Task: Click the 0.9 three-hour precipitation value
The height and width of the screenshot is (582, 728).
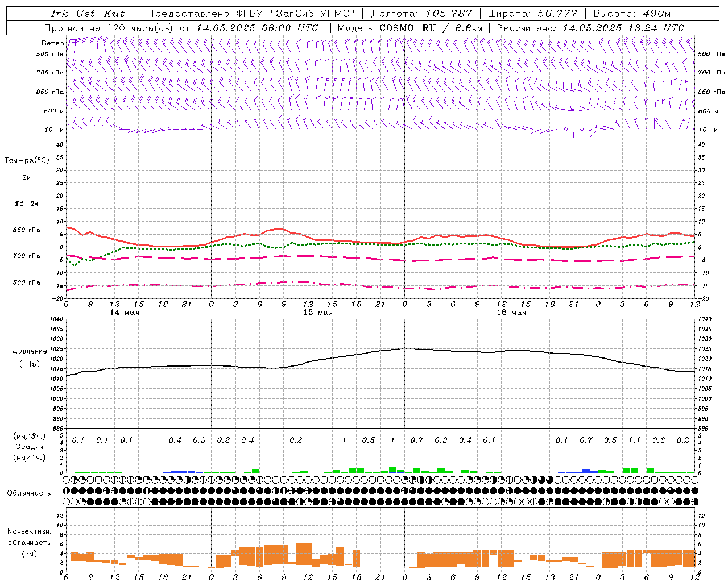Action: [441, 440]
